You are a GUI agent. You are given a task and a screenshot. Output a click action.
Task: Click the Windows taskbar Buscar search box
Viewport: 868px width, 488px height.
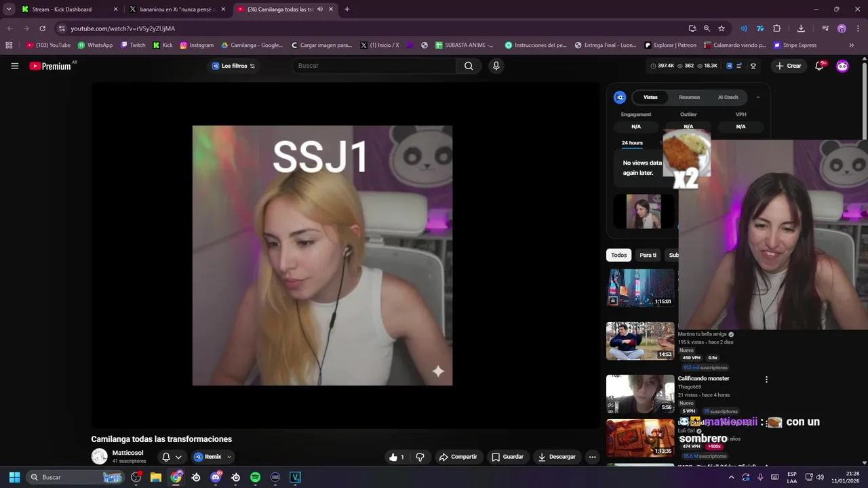pyautogui.click(x=75, y=477)
